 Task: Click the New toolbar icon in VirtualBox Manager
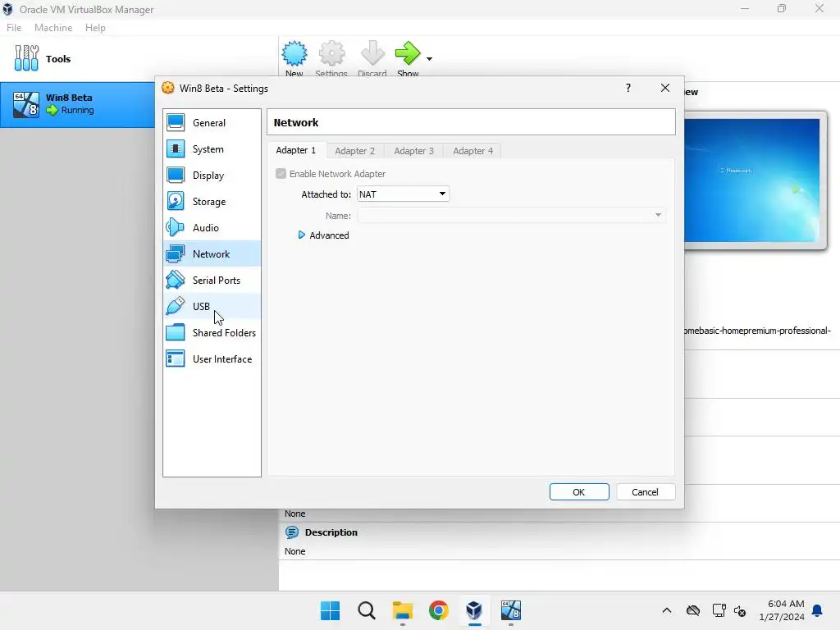pos(294,53)
